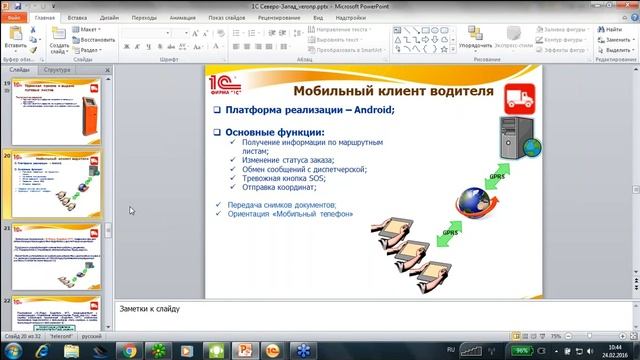Screen dimensions: 640x360
Task: Click the Cut scissors icon
Action: [33, 30]
